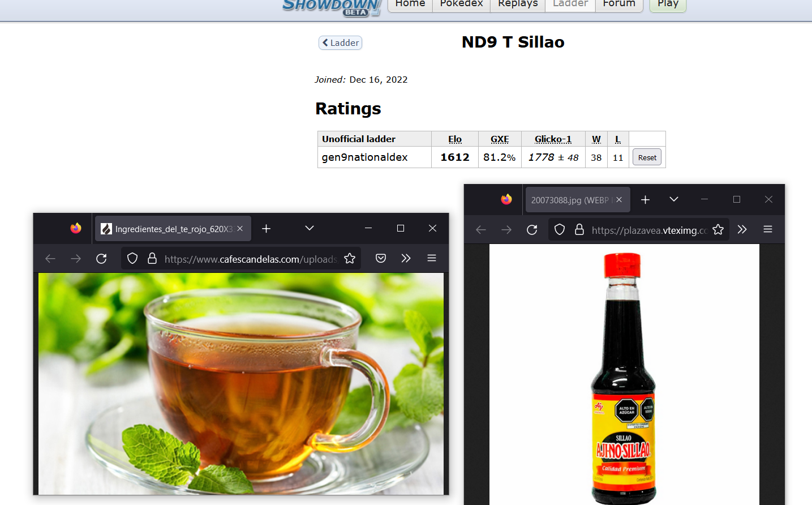Click the Play button tab
812x505 pixels.
point(668,5)
